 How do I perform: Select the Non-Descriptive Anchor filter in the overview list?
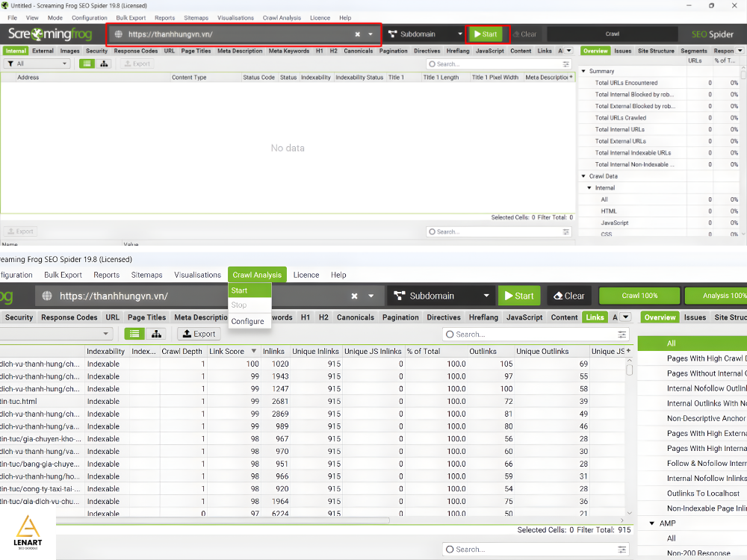705,418
